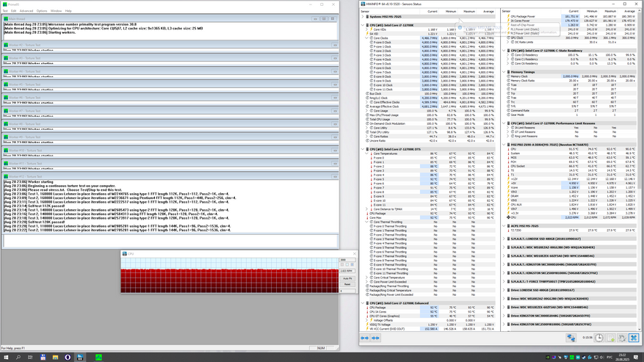The width and height of the screenshot is (644, 362).
Task: Open HWiNFO sensor settings icon
Action: [x=623, y=338]
